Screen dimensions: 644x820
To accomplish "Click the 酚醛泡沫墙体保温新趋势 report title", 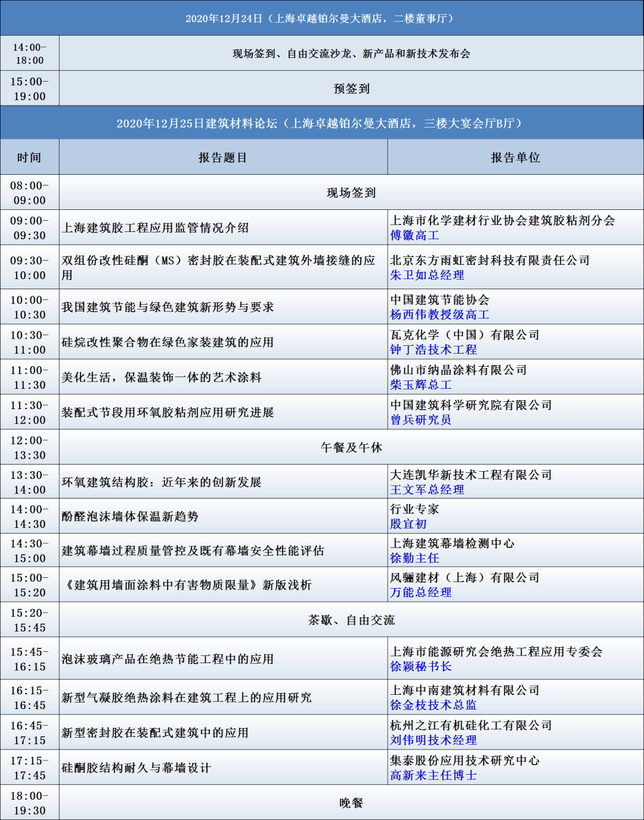I will tap(130, 517).
